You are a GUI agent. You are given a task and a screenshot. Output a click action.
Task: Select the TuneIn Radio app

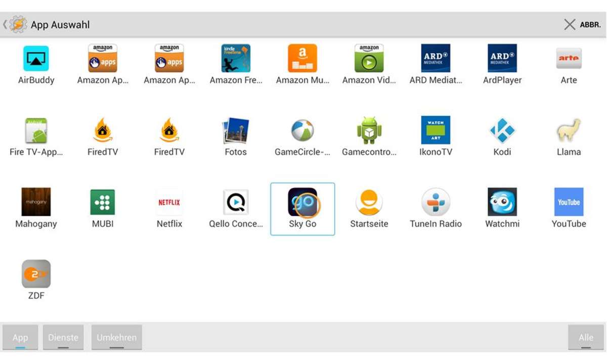click(x=436, y=208)
